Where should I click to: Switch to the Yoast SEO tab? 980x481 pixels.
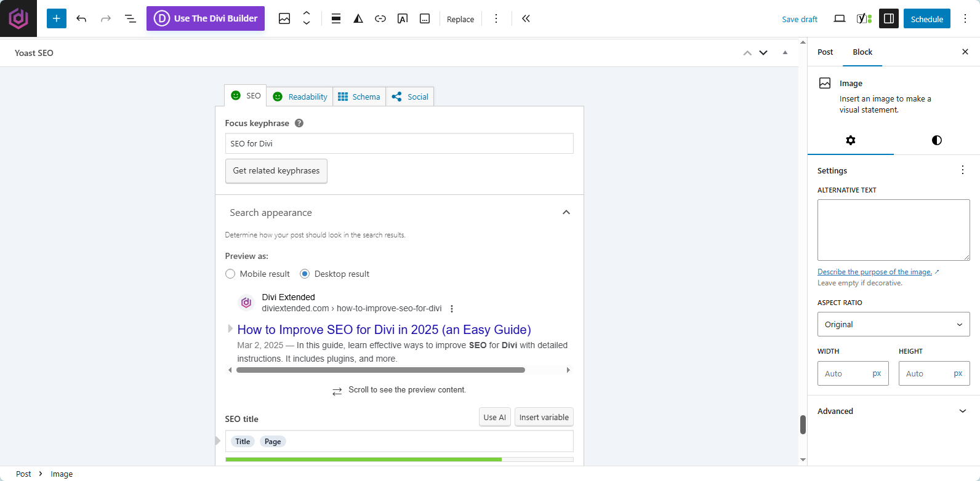tap(246, 96)
